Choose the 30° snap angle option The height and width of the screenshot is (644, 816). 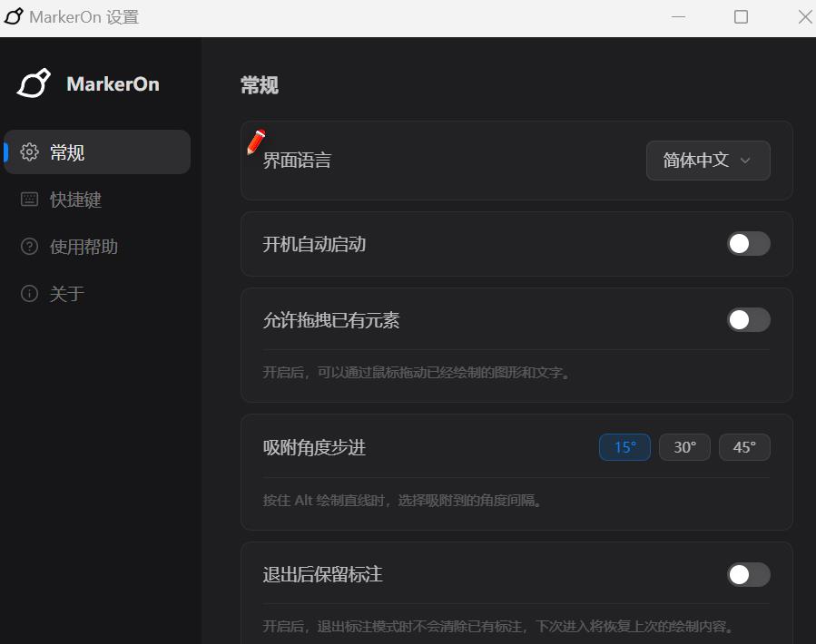click(x=684, y=447)
